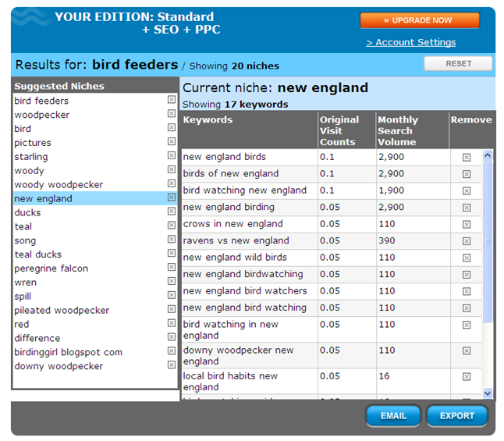Sort by the Keywords column header

(x=208, y=119)
